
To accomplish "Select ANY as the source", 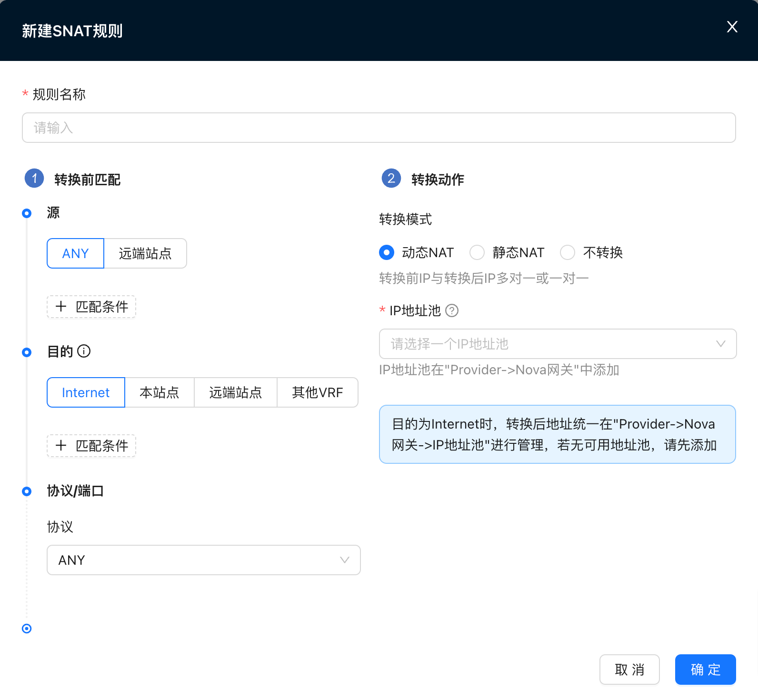I will pyautogui.click(x=75, y=253).
